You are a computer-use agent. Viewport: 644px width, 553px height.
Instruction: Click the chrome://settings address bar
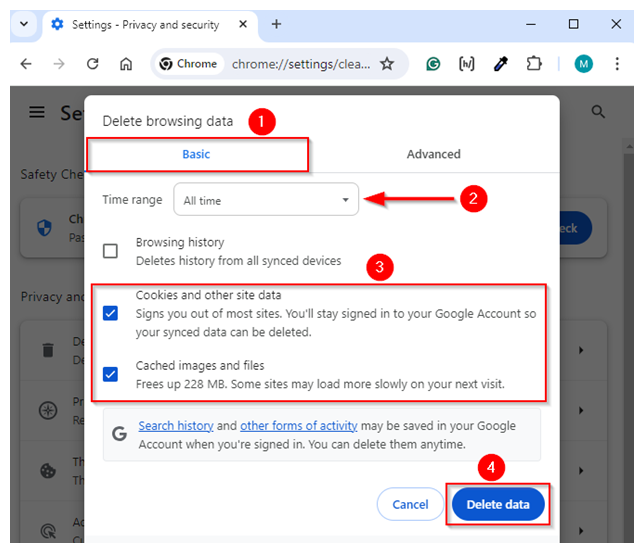(x=301, y=64)
